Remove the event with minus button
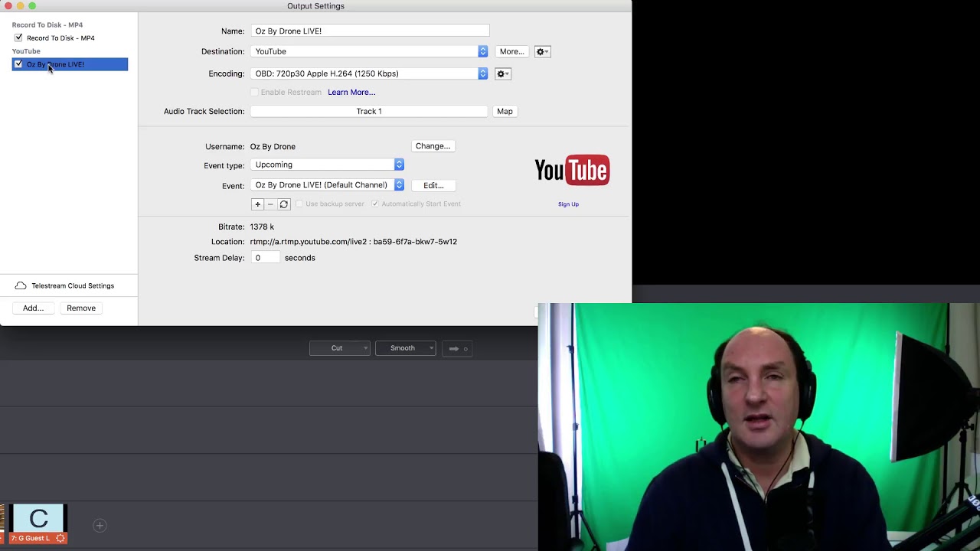 (270, 204)
